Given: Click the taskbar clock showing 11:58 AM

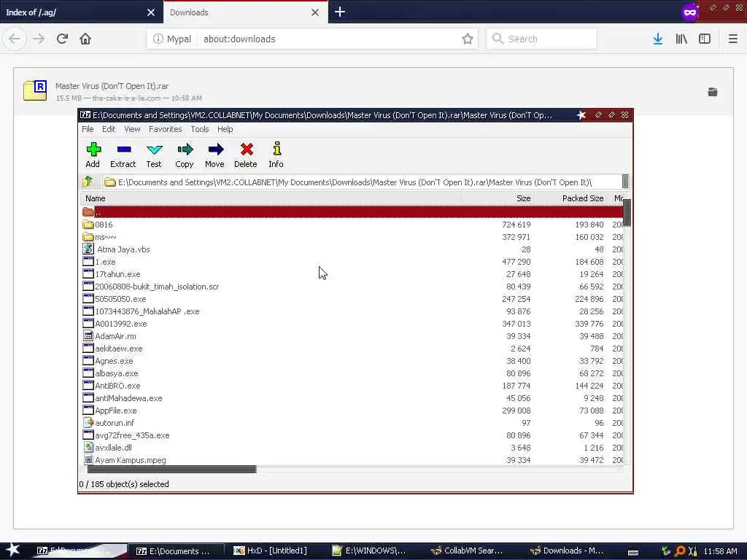Looking at the screenshot, I should [720, 551].
